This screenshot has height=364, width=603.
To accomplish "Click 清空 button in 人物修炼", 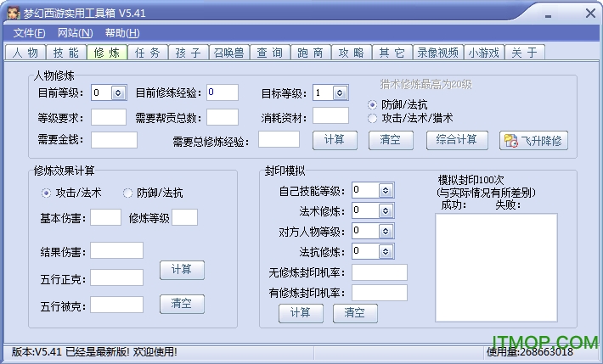I will coord(391,140).
